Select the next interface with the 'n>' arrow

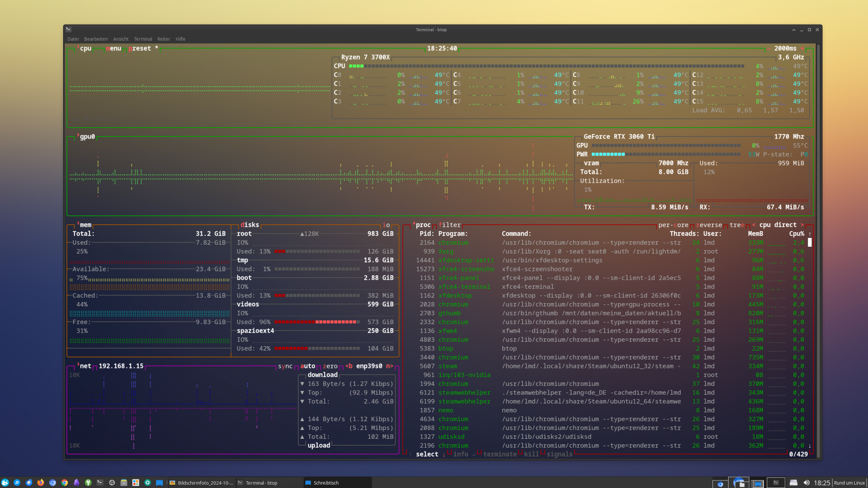(x=389, y=366)
